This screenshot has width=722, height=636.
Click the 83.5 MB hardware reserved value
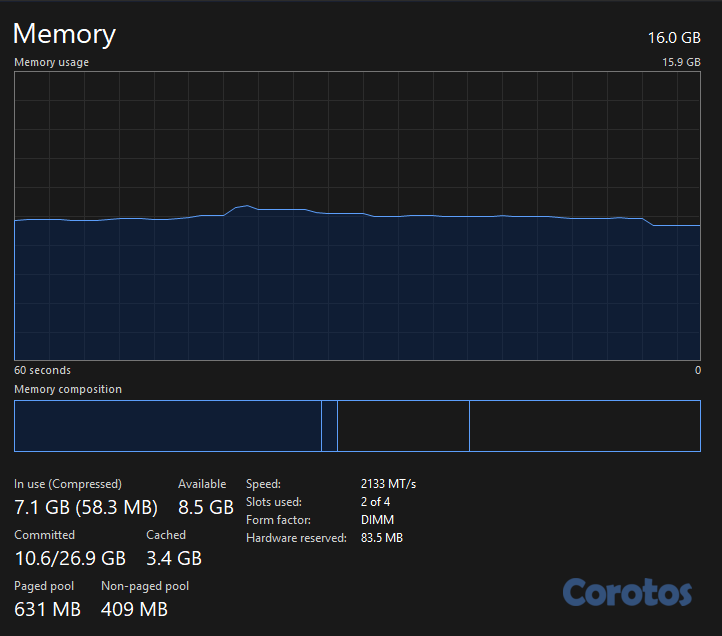381,538
